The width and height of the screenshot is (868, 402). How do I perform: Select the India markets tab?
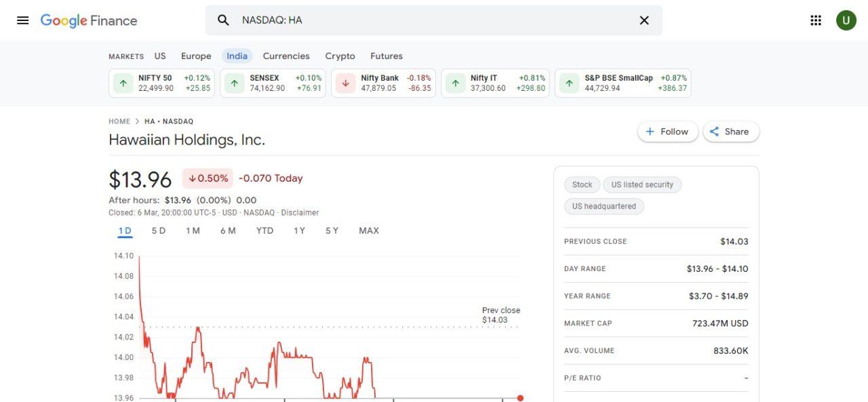[237, 56]
